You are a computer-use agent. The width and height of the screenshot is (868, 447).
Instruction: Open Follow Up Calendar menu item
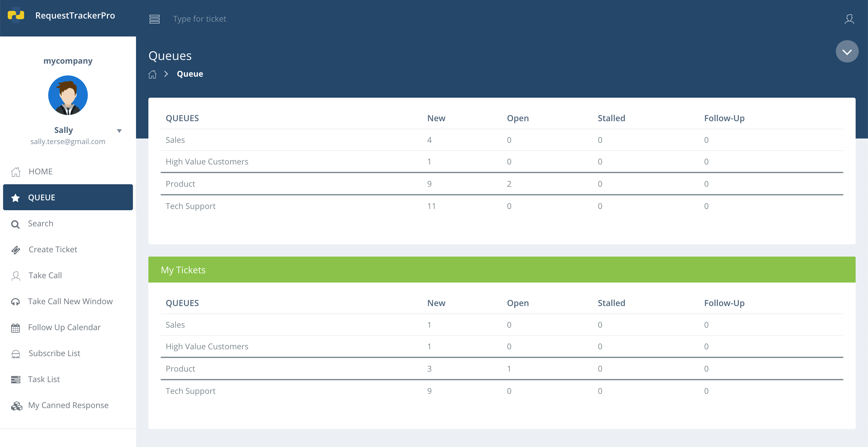point(68,327)
